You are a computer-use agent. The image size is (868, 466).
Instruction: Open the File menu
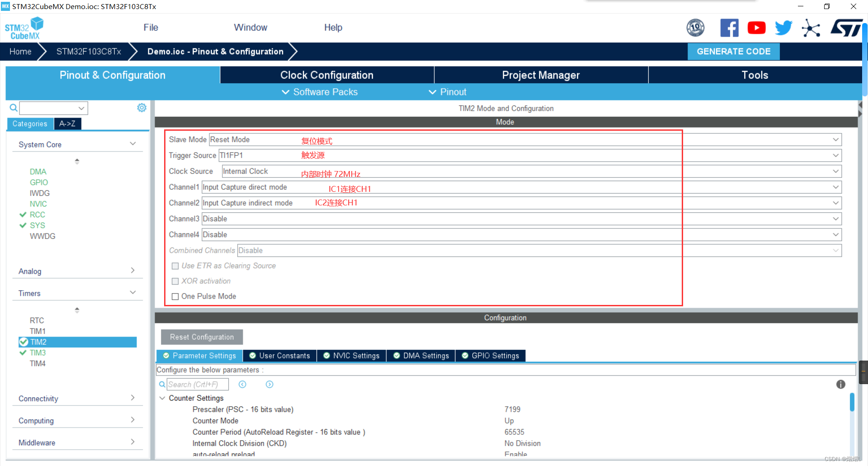pyautogui.click(x=151, y=28)
